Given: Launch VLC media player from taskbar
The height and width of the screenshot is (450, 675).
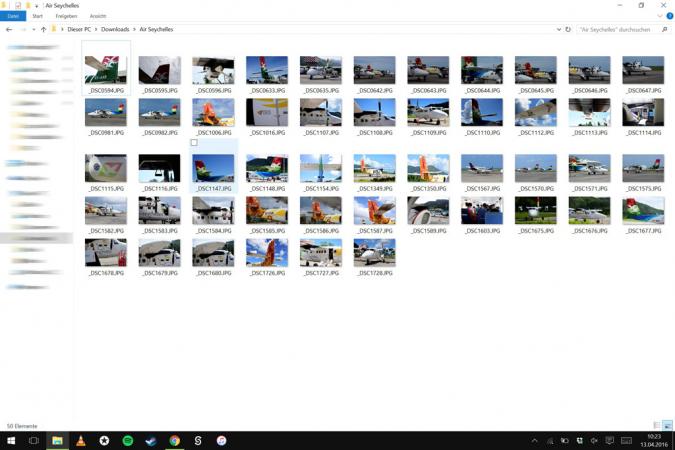Looking at the screenshot, I should pos(81,441).
